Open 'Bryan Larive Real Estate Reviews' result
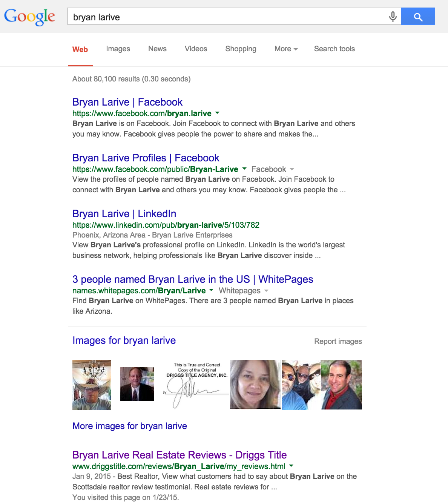 (x=179, y=455)
